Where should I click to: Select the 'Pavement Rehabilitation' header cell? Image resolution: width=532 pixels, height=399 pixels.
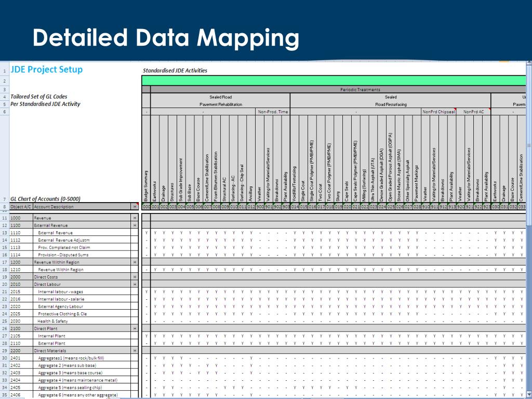[x=220, y=104]
